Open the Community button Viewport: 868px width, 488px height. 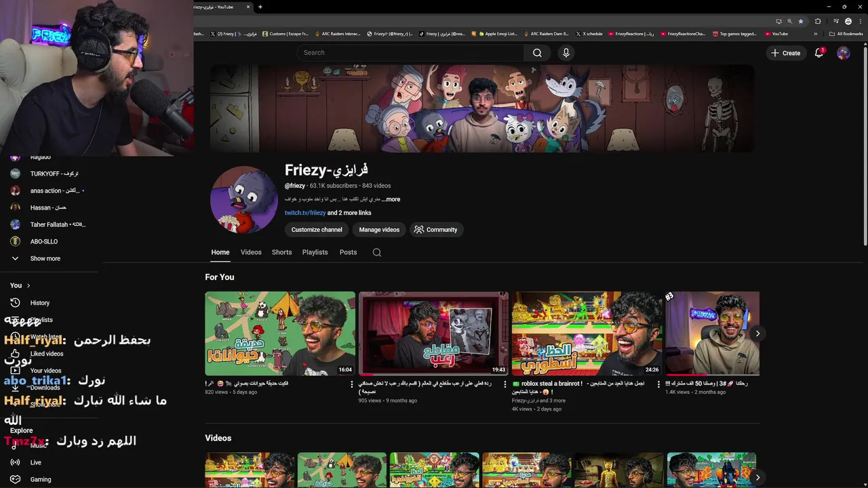pyautogui.click(x=435, y=230)
